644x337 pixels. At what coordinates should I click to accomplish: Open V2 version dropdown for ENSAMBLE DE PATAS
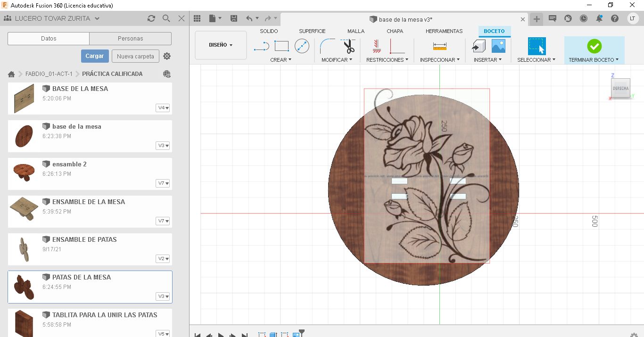click(163, 259)
